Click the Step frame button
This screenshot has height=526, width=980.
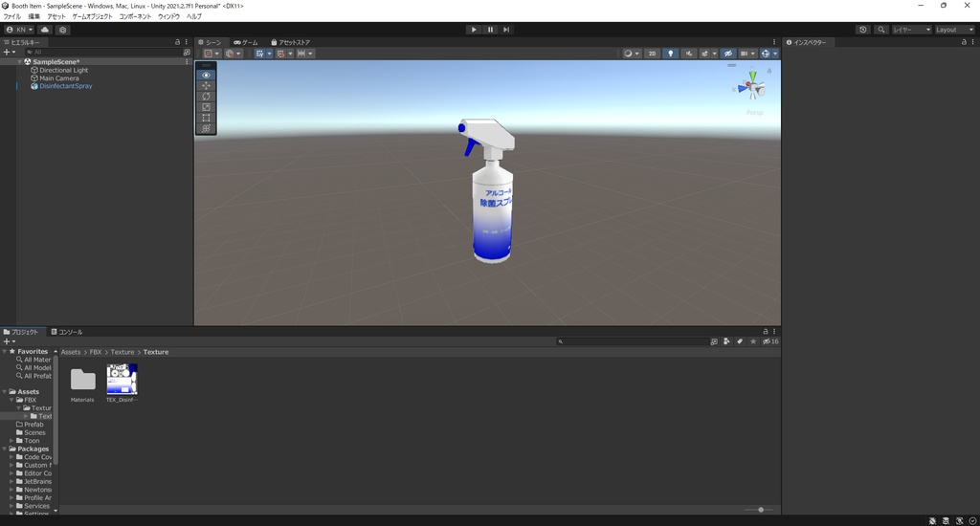506,30
